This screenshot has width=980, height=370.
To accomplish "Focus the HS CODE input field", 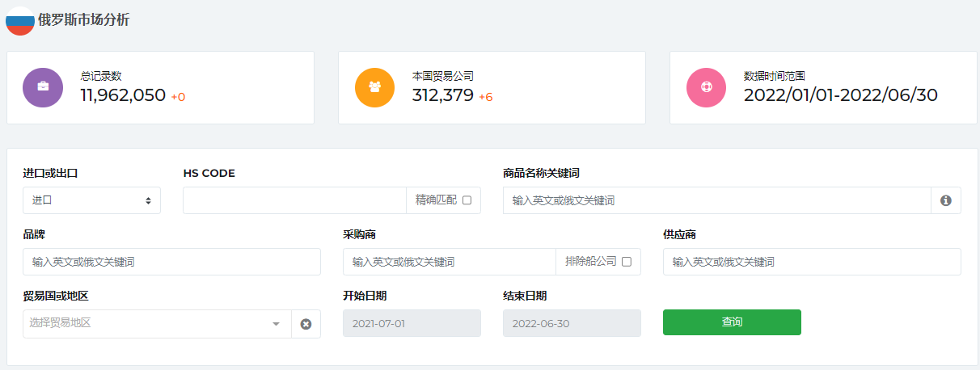I will [294, 200].
